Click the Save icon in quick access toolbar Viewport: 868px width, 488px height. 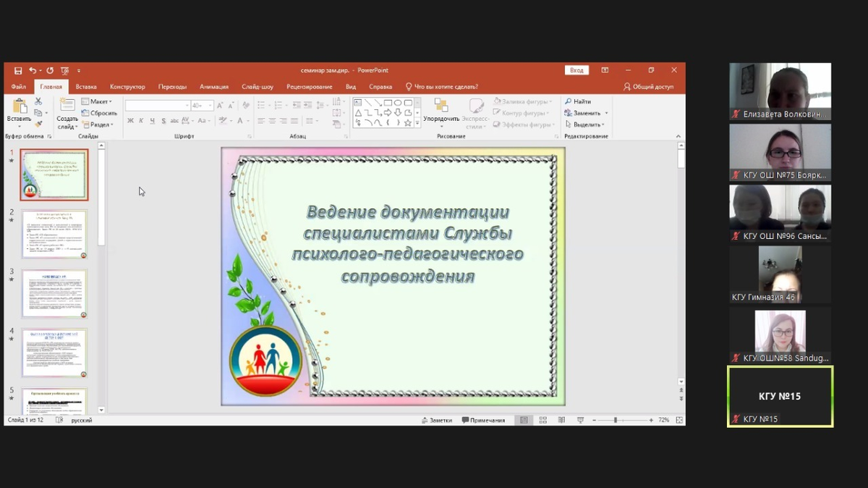[x=18, y=71]
